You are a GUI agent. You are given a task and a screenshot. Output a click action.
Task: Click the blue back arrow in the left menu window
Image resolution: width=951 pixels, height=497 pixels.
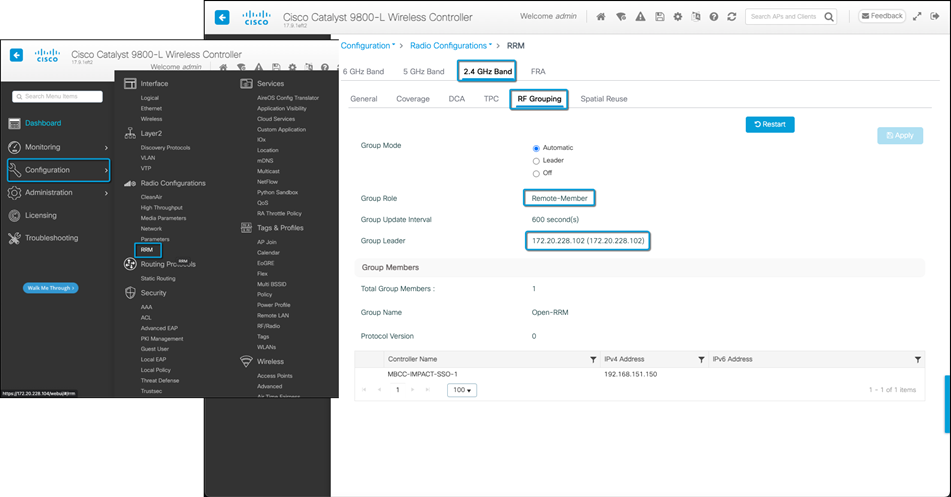(16, 55)
